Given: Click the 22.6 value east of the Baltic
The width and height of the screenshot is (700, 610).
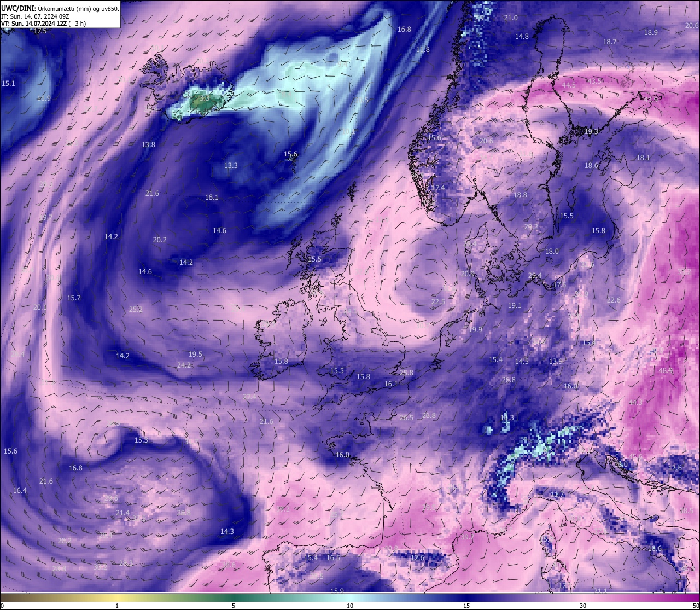Looking at the screenshot, I should [x=614, y=300].
